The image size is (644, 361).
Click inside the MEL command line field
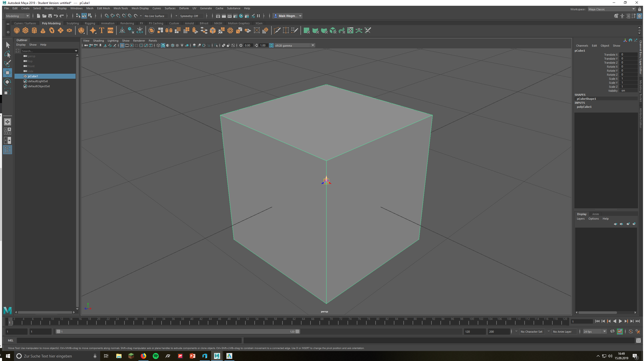(x=125, y=340)
